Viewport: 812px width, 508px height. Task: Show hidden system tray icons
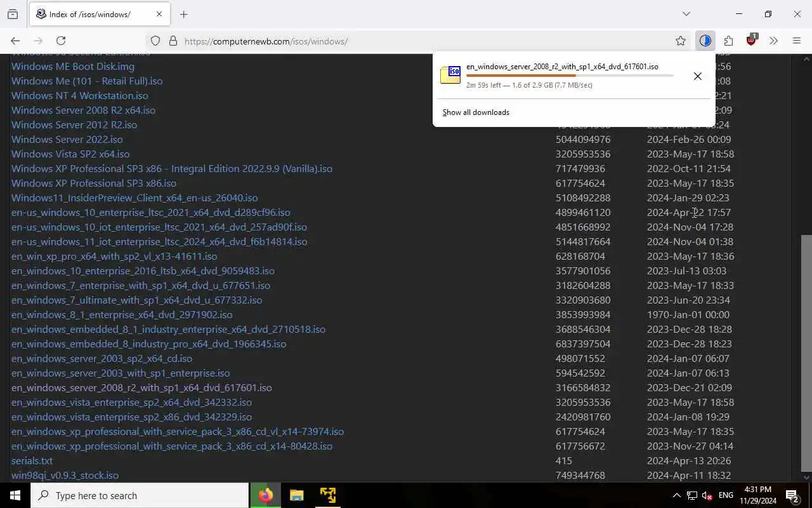pos(676,495)
